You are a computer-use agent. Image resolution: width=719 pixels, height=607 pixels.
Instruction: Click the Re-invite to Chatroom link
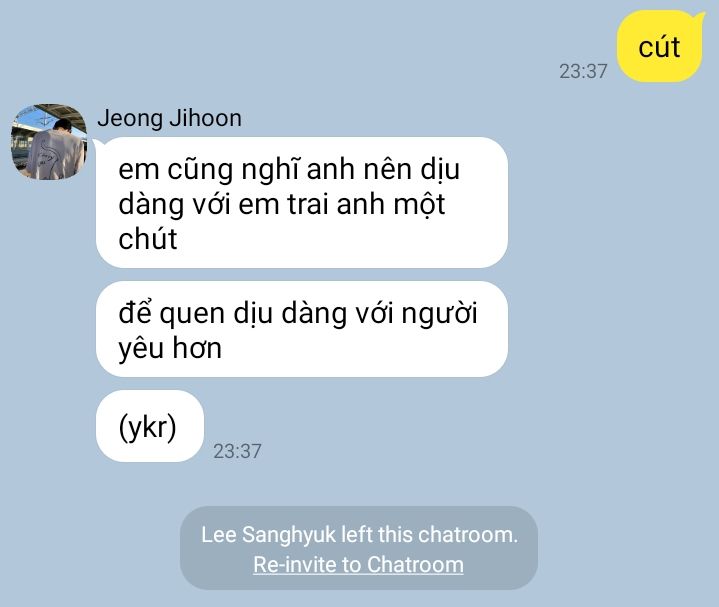358,564
